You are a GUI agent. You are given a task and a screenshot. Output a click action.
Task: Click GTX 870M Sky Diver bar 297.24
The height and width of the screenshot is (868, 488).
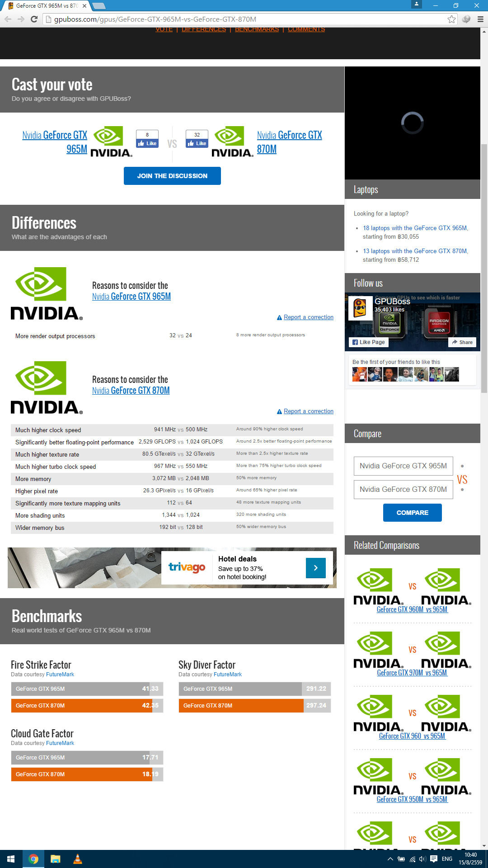(255, 706)
